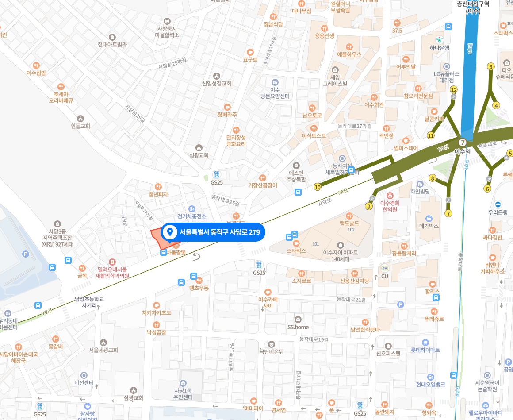Screen dimensions: 513x420
Task: Click the 서울특별시 동작구 사당로 279 address label
Action: (x=220, y=232)
